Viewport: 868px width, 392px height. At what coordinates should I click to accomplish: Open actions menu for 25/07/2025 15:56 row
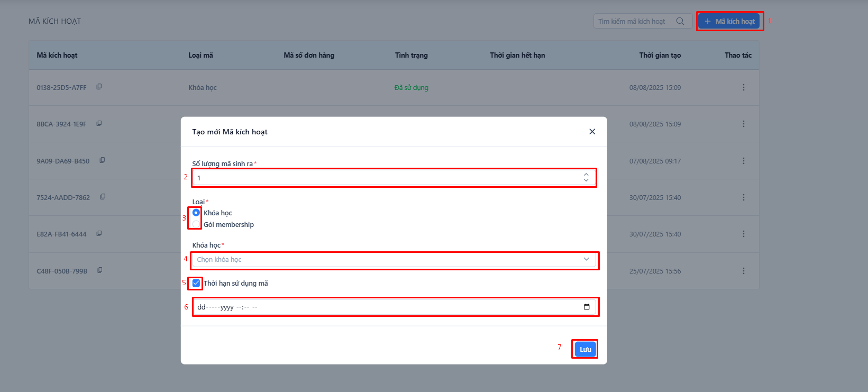pos(743,271)
